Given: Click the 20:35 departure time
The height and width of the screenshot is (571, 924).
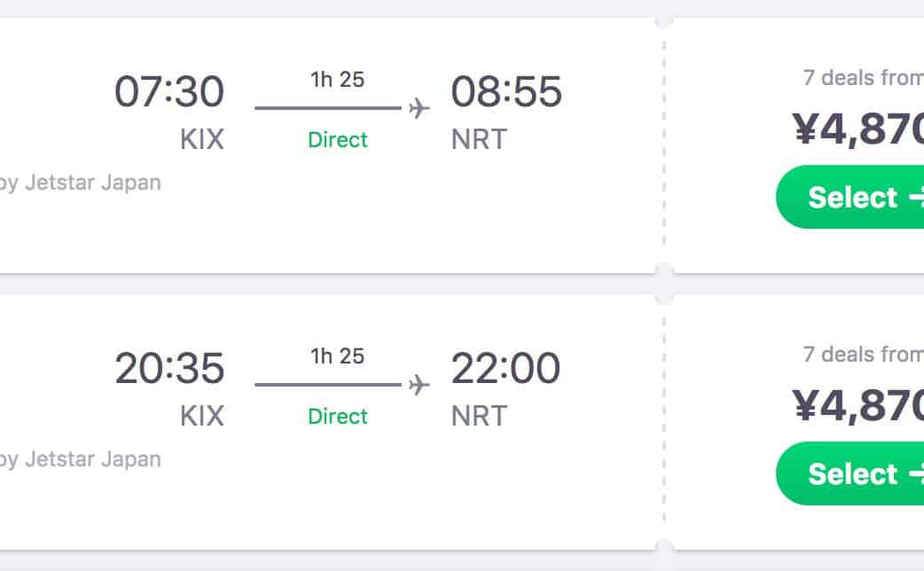Looking at the screenshot, I should tap(169, 368).
